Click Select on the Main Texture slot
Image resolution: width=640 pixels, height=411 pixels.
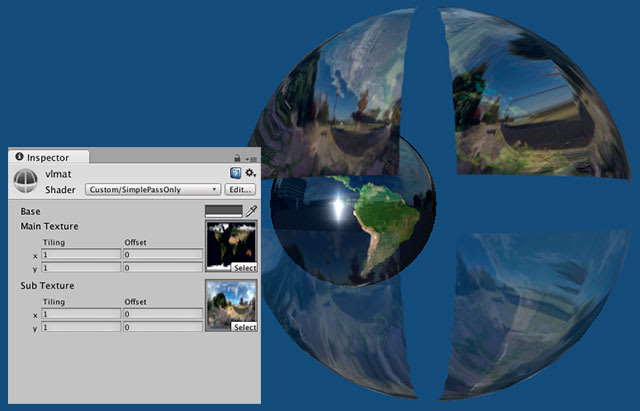coord(244,268)
